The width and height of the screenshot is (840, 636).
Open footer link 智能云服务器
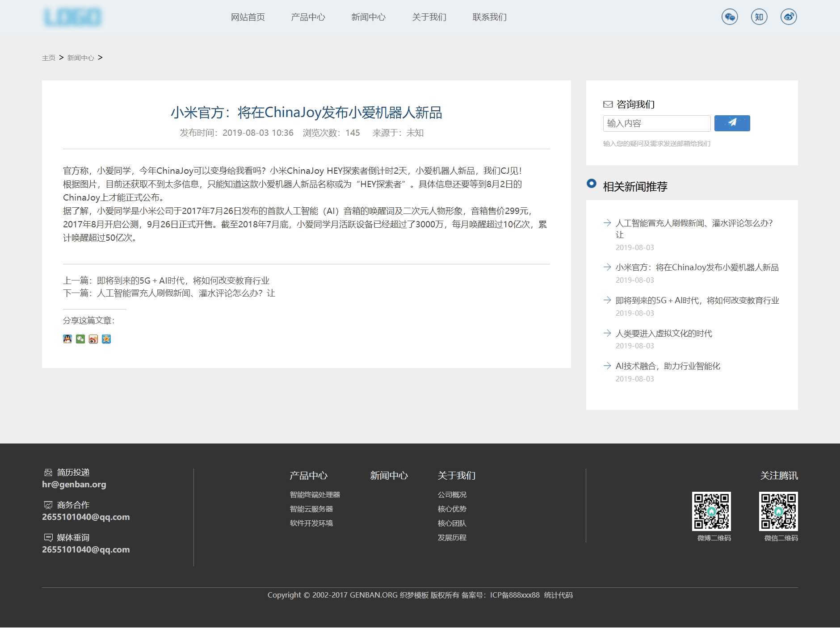pyautogui.click(x=311, y=509)
